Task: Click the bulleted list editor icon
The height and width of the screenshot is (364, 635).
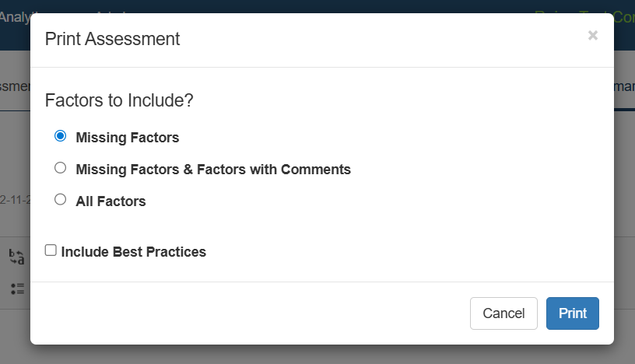Action: coord(16,289)
